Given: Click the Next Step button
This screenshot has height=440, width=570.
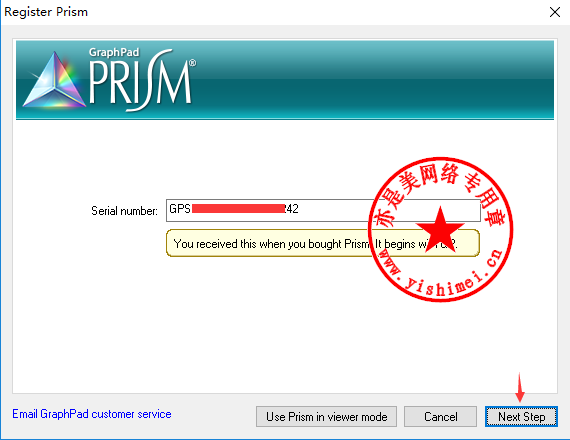Looking at the screenshot, I should [x=521, y=416].
